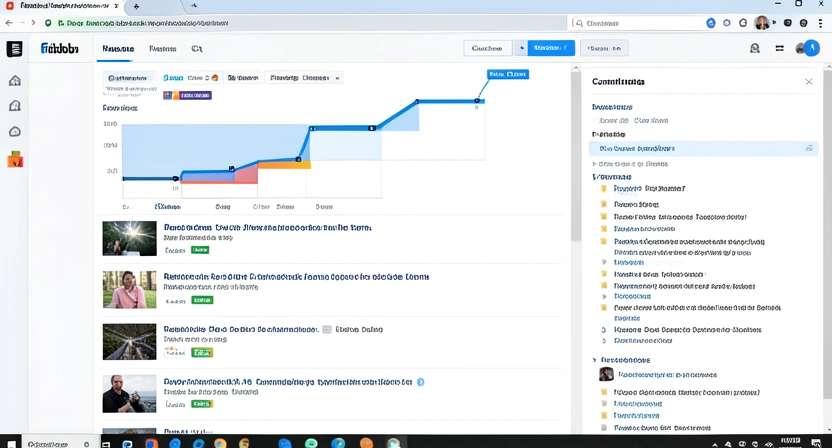Image resolution: width=832 pixels, height=448 pixels.
Task: Click the main content vertical scrollbar
Action: 576,157
